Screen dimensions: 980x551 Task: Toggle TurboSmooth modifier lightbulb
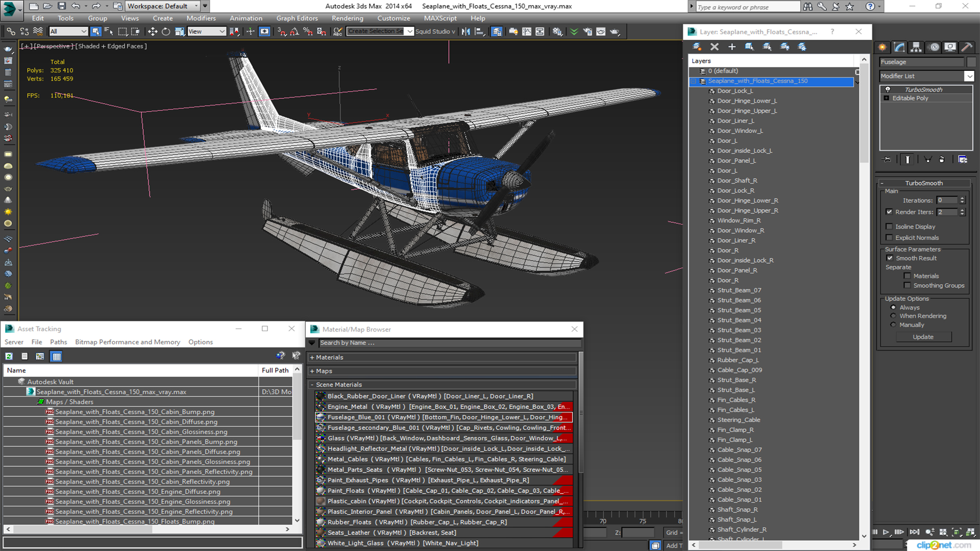point(888,90)
